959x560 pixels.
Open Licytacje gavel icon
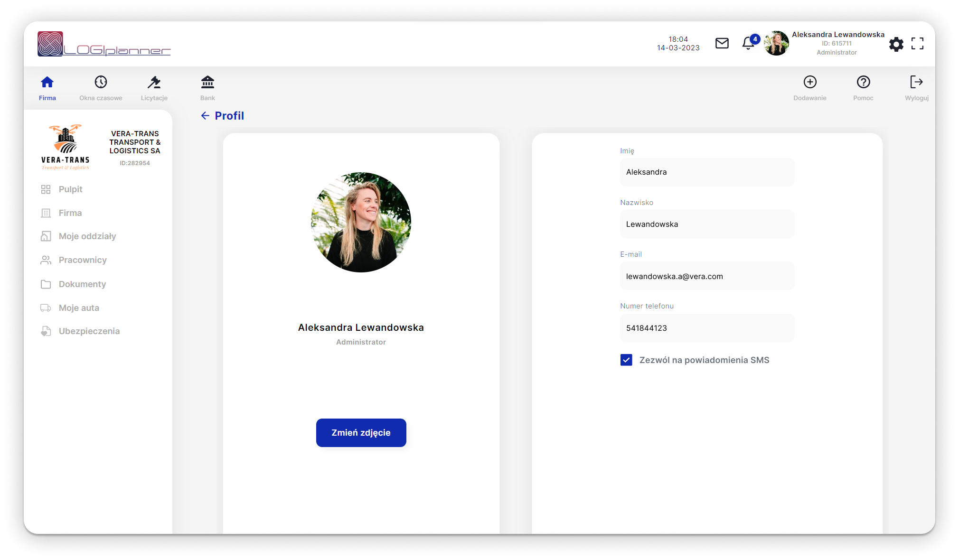coord(154,82)
